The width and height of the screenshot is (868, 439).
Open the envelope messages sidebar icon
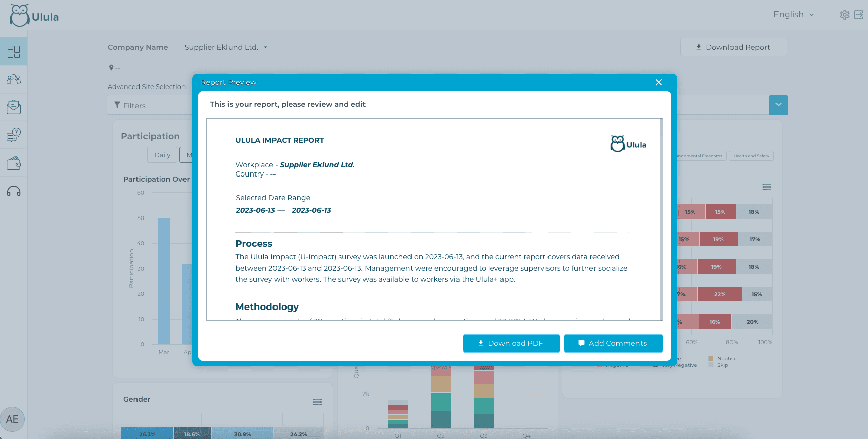point(13,107)
